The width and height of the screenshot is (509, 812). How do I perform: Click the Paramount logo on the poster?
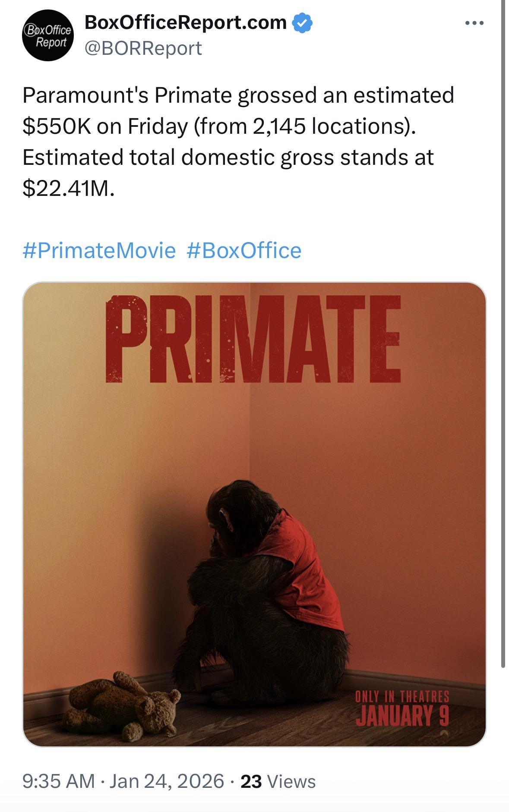click(444, 733)
